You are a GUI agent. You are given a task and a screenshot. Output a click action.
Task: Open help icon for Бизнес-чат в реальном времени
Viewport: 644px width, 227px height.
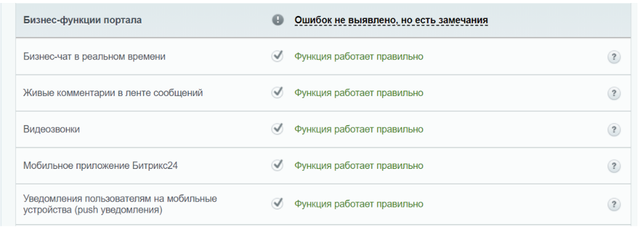click(x=614, y=57)
